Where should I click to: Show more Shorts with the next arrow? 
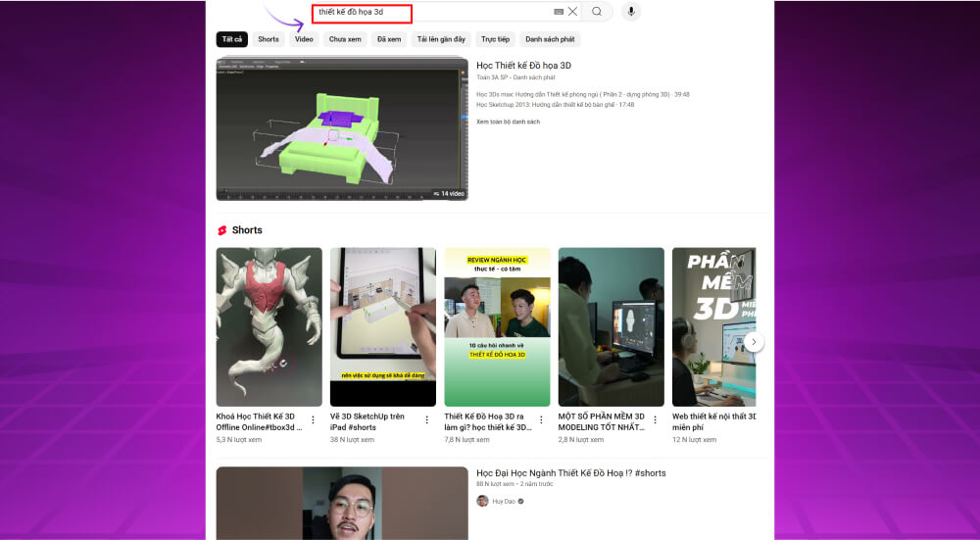tap(754, 342)
